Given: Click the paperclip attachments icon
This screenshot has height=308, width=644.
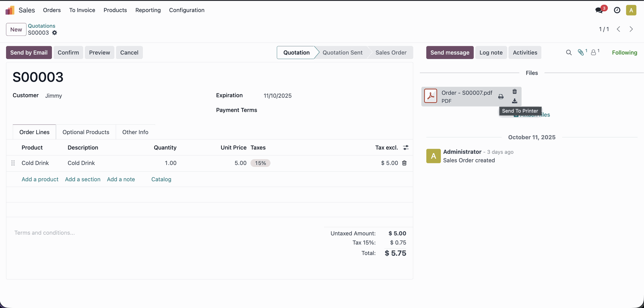Looking at the screenshot, I should click(x=581, y=52).
